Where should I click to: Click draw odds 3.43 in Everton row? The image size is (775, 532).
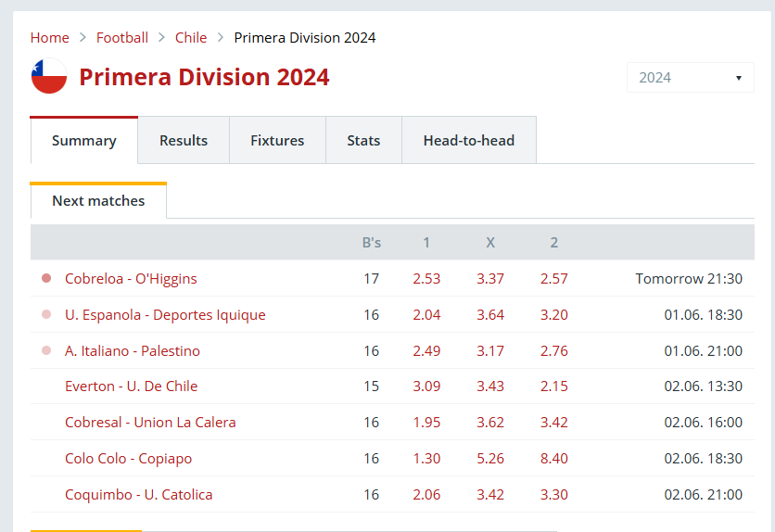click(x=490, y=386)
